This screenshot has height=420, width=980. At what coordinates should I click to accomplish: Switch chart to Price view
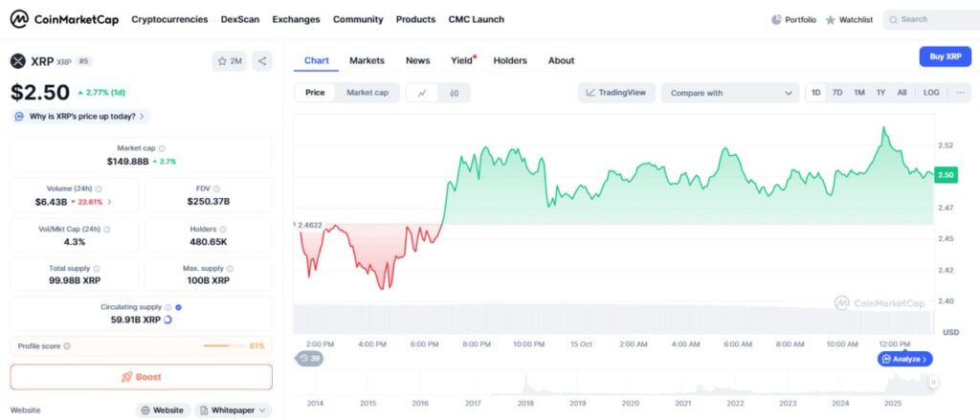pyautogui.click(x=315, y=93)
